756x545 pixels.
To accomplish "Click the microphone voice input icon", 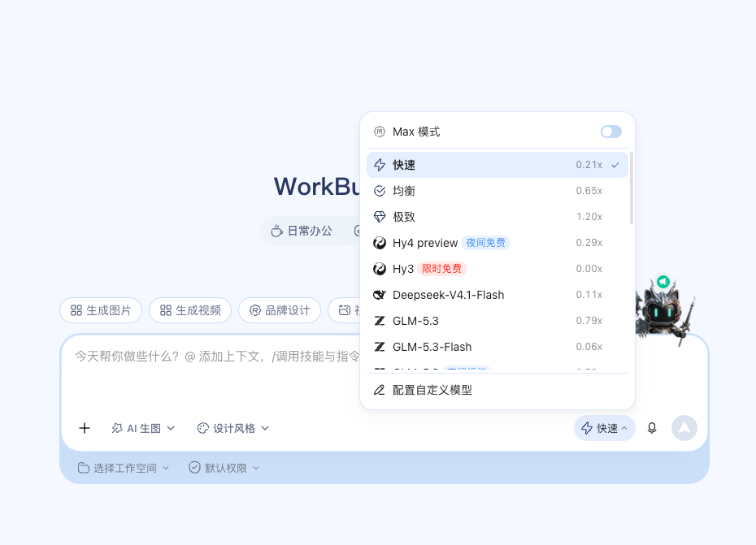I will [652, 428].
